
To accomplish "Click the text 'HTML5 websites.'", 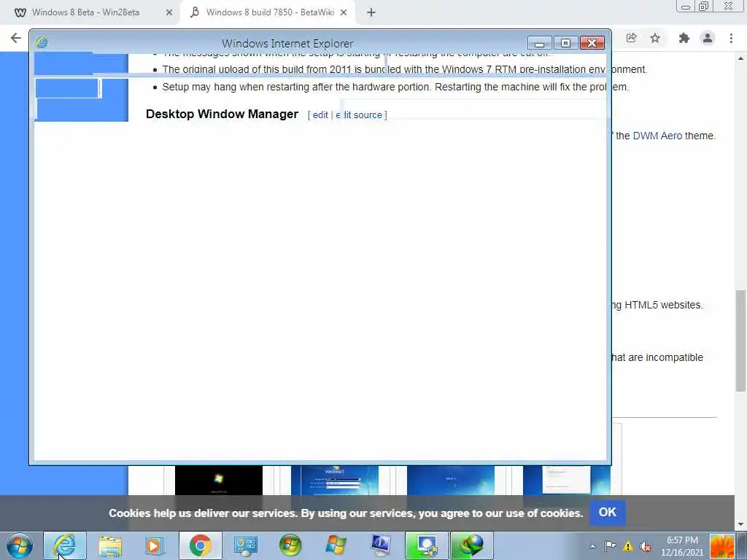I will [664, 305].
